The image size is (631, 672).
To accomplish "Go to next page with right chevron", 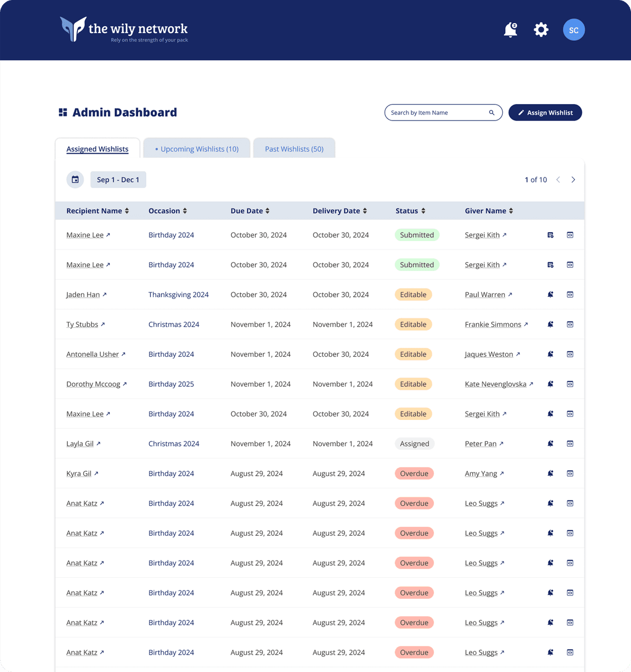I will point(573,180).
